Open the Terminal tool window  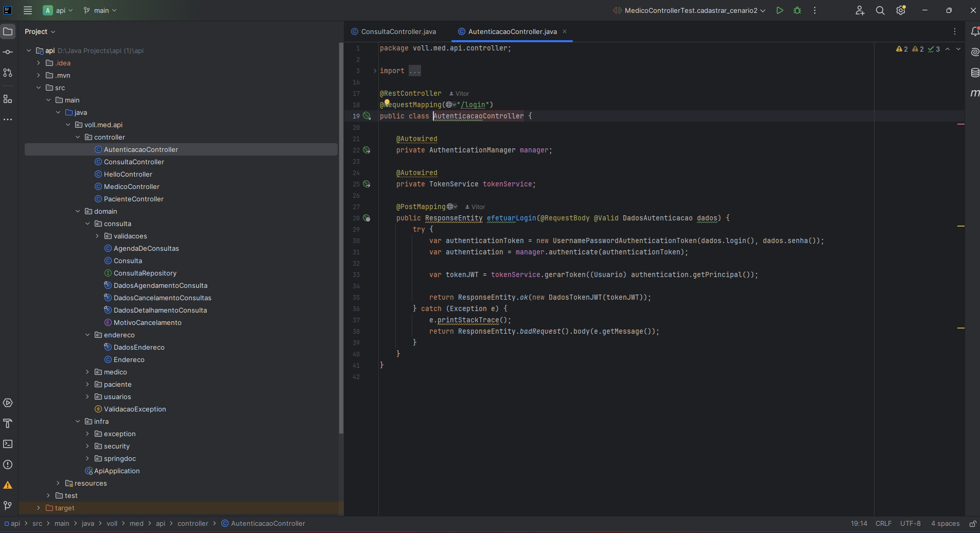pyautogui.click(x=8, y=444)
